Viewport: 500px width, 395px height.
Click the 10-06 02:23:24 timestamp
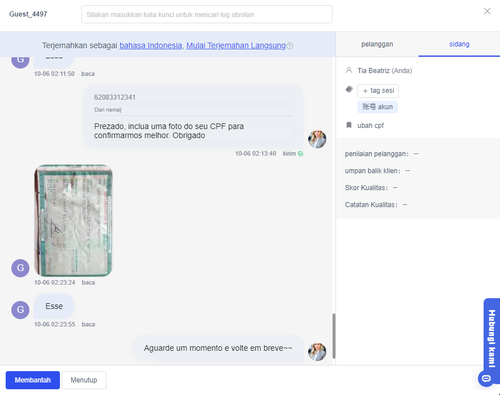pos(55,283)
